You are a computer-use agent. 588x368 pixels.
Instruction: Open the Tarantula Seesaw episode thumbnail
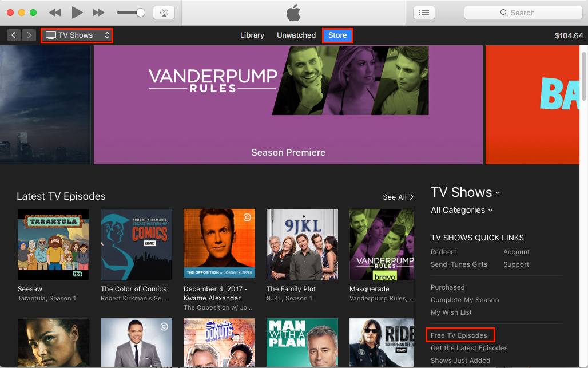tap(54, 244)
